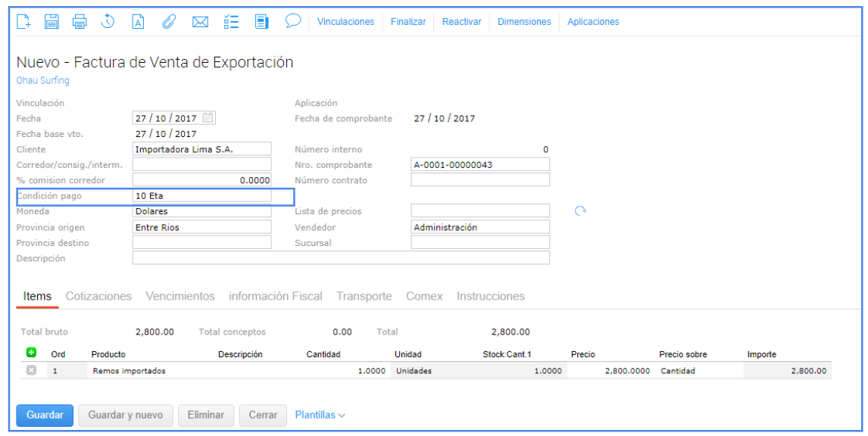Click the paperclip attachment icon
Image resolution: width=868 pixels, height=436 pixels.
click(169, 22)
